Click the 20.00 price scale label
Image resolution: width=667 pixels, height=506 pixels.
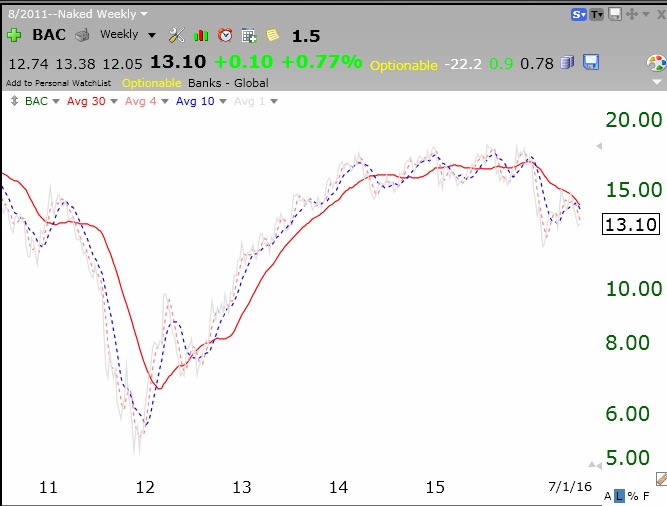[x=634, y=120]
